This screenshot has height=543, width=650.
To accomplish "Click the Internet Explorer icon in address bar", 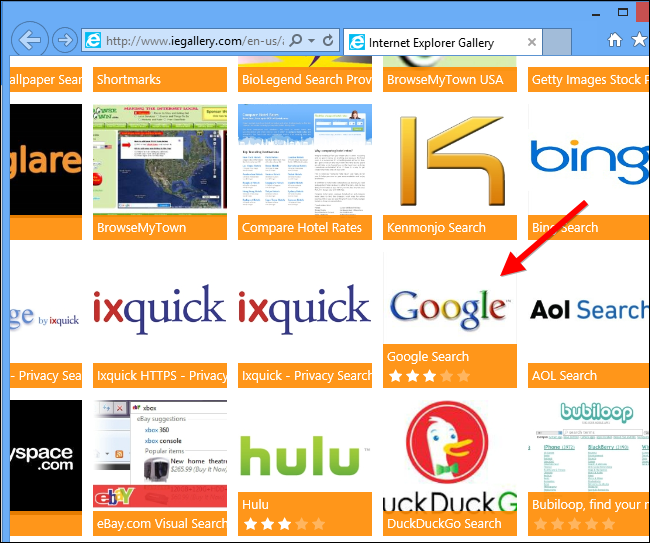I will pyautogui.click(x=93, y=40).
